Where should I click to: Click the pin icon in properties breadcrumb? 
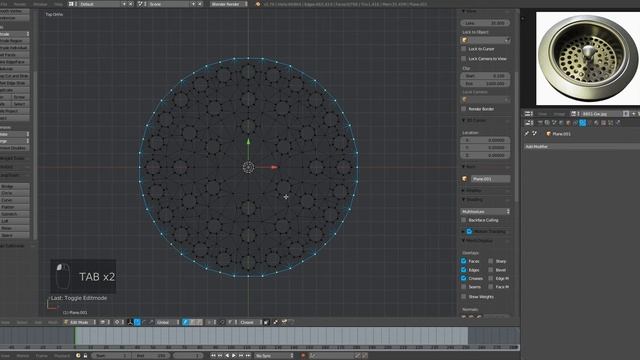point(527,133)
